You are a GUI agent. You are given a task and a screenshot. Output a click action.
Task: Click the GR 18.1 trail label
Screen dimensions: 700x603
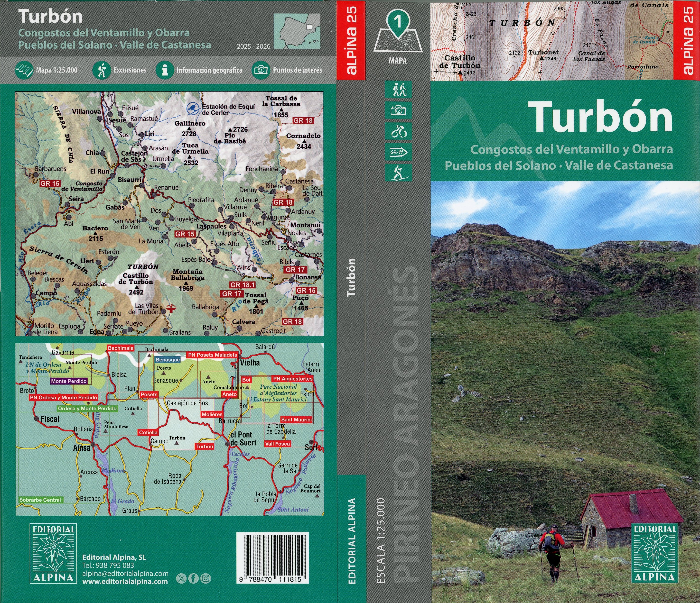click(243, 285)
